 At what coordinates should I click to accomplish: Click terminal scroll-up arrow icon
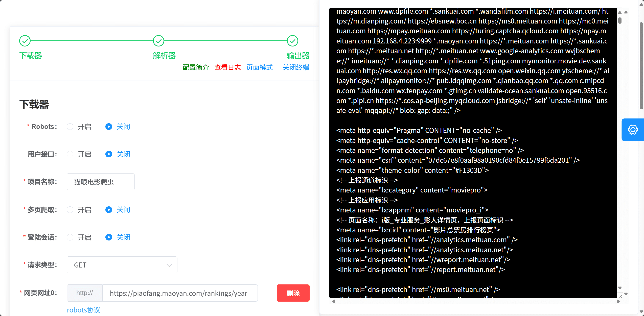coord(620,12)
